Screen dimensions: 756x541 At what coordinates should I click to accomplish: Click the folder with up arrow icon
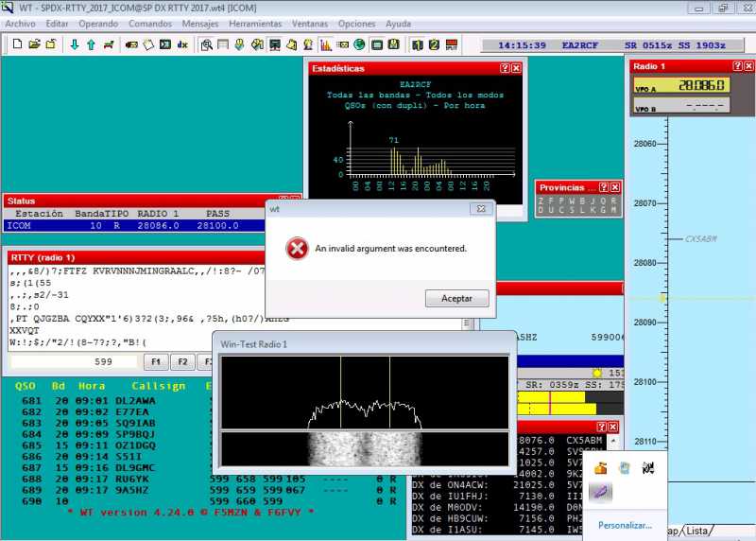click(x=51, y=44)
